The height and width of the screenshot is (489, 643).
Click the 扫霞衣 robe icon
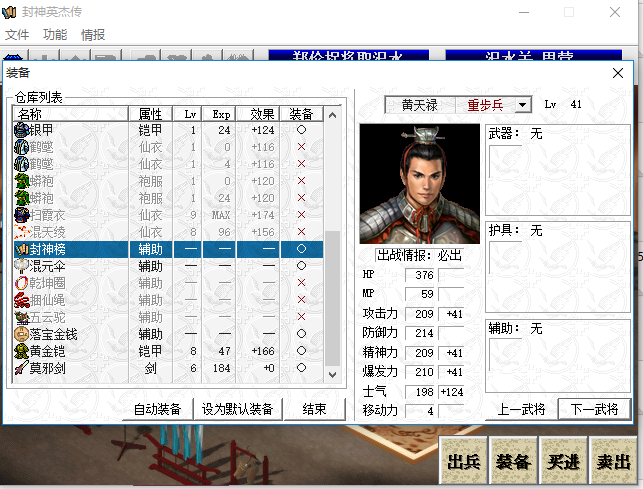tap(22, 215)
